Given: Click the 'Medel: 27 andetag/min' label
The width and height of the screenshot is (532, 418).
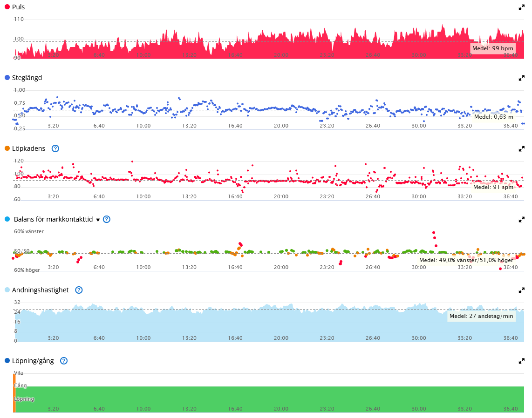Looking at the screenshot, I should 481,316.
